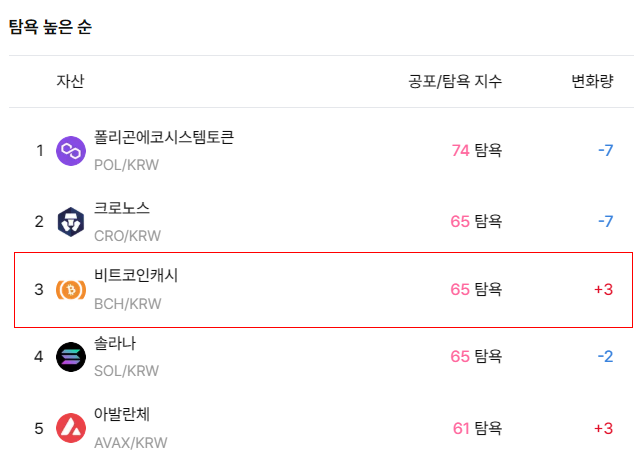Click the red Avalanche coin icon
Image resolution: width=641 pixels, height=461 pixels.
[x=71, y=428]
